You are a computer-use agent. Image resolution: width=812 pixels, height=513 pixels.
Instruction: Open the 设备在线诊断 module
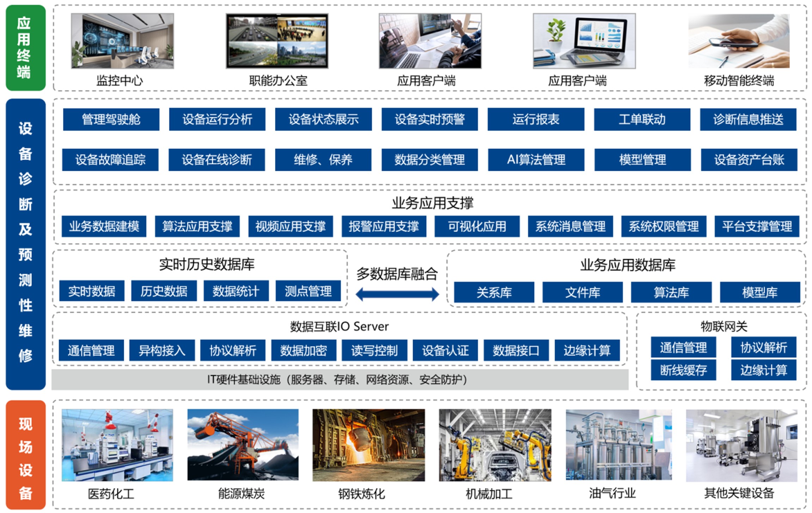pyautogui.click(x=218, y=160)
